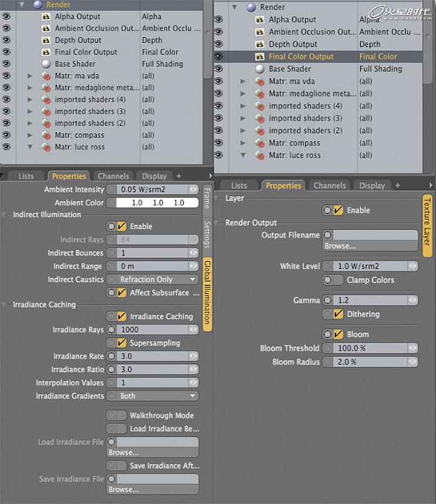The width and height of the screenshot is (436, 504).
Task: Click the channel circle beside Gamma field
Action: click(x=328, y=300)
